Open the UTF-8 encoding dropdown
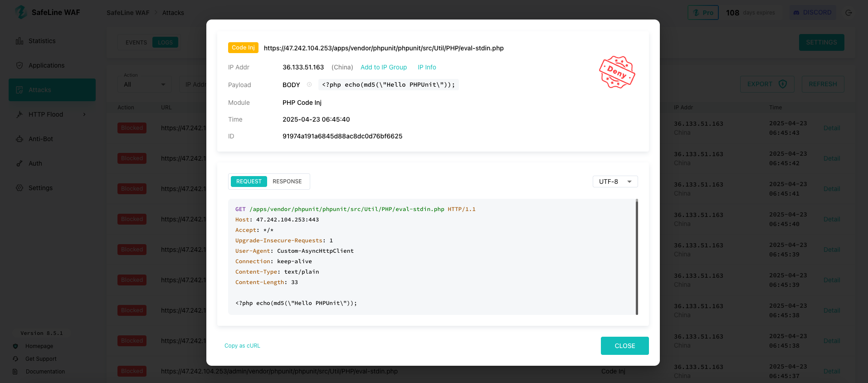The image size is (868, 383). click(615, 182)
